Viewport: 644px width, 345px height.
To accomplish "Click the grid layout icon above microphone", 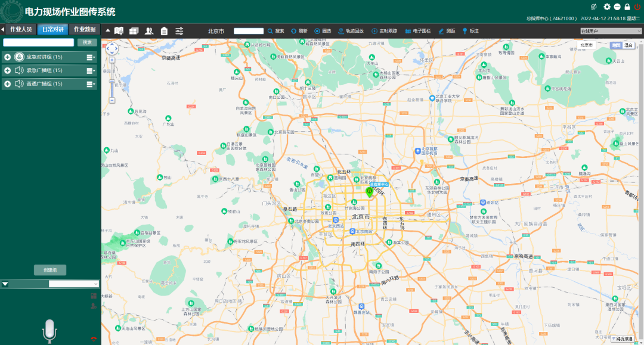I will click(94, 296).
